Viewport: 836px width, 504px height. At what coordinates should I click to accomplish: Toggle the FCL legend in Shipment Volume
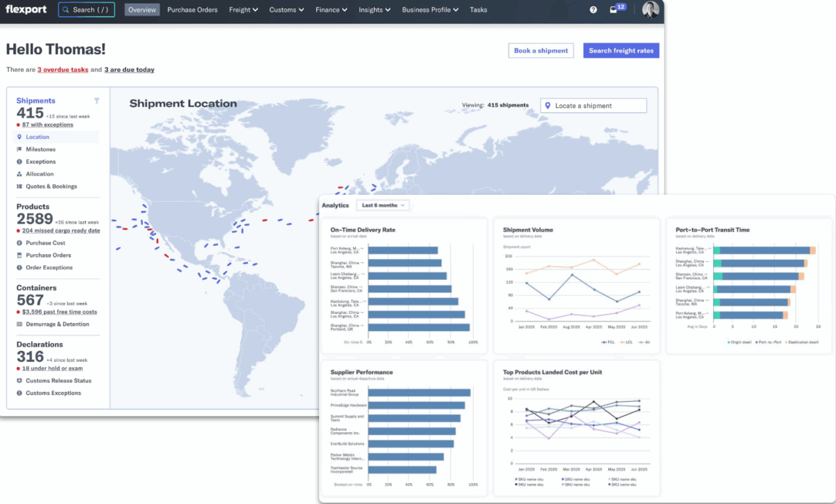pyautogui.click(x=607, y=342)
